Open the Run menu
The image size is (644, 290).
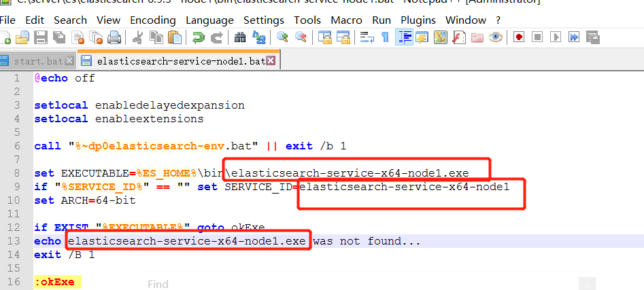tap(382, 20)
